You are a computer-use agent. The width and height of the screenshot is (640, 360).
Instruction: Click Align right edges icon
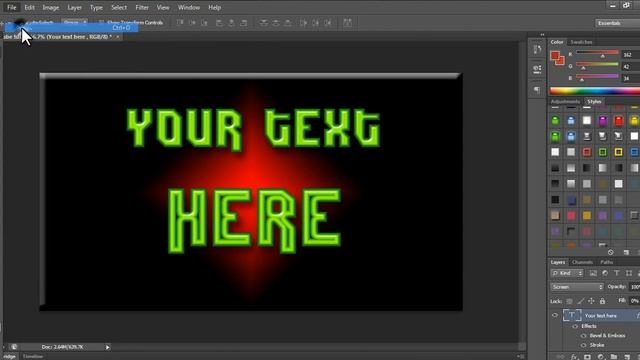[244, 23]
